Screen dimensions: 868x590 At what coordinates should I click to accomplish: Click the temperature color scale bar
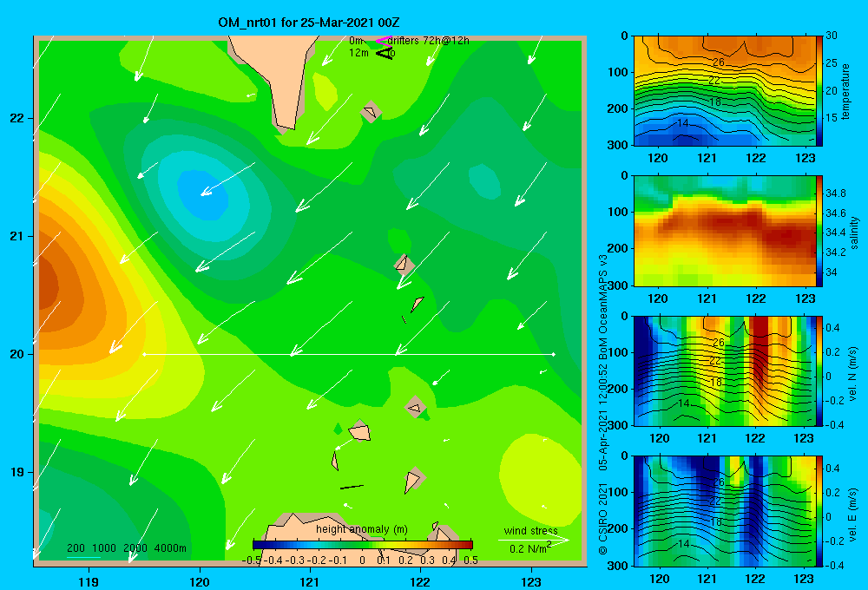pyautogui.click(x=819, y=91)
